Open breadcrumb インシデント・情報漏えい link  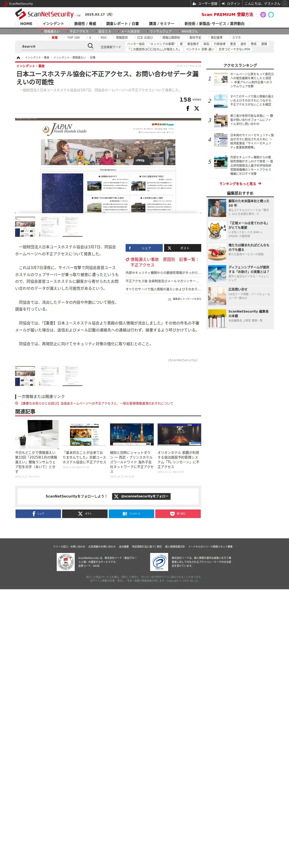70,58
